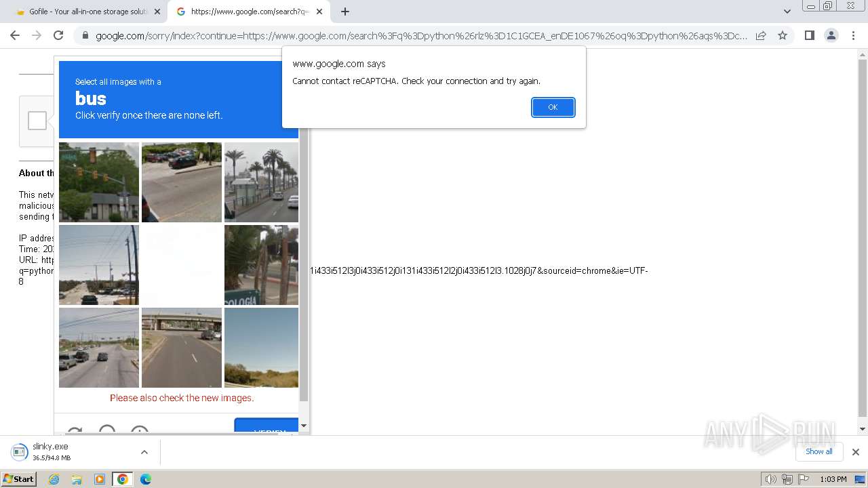
Task: Tick the I'm not a robot checkbox
Action: (x=37, y=121)
